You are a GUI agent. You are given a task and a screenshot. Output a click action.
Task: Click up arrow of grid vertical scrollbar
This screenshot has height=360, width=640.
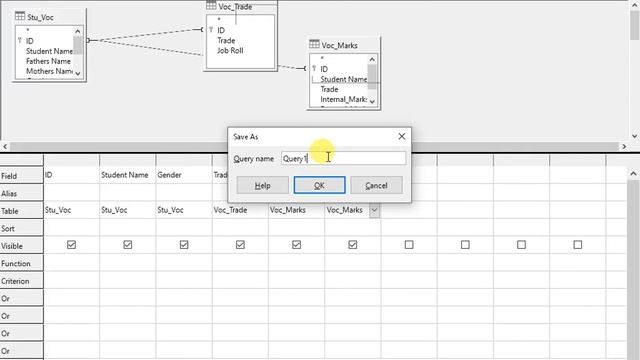click(633, 173)
